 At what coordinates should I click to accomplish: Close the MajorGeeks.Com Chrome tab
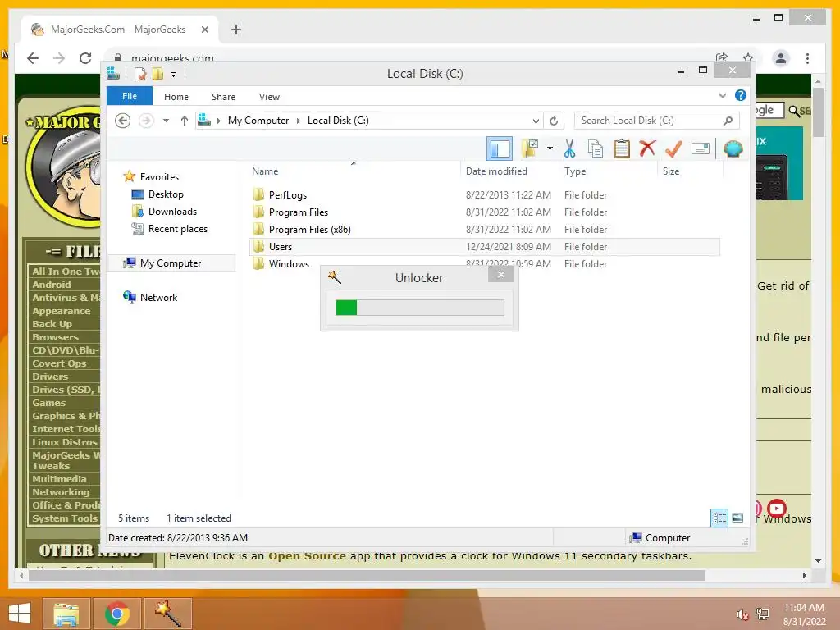204,30
